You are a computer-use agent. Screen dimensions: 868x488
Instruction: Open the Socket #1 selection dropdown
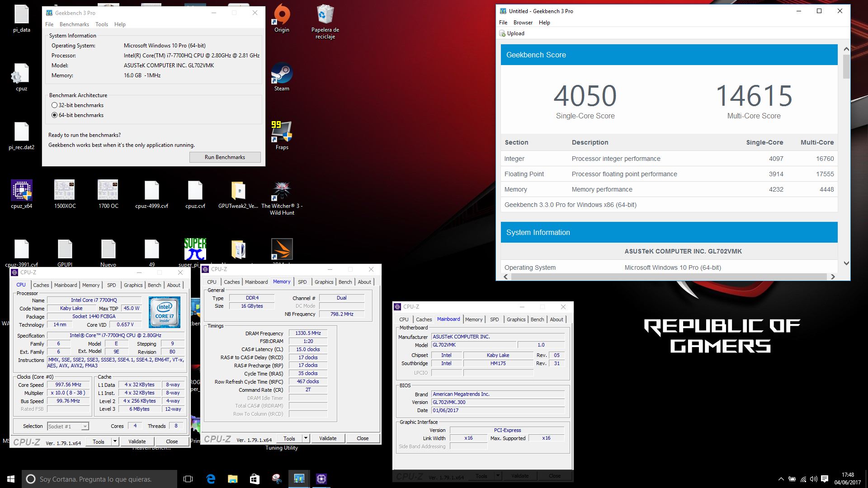[x=68, y=426]
